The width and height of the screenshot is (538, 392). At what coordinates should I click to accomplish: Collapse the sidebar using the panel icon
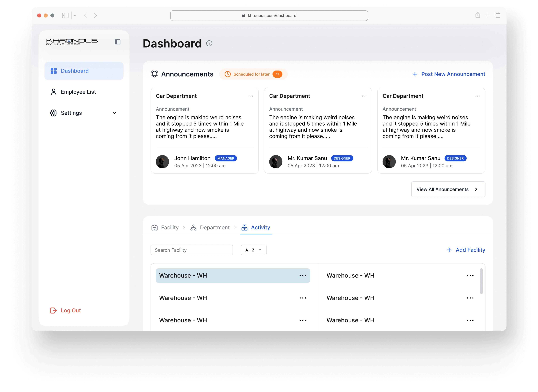(118, 42)
